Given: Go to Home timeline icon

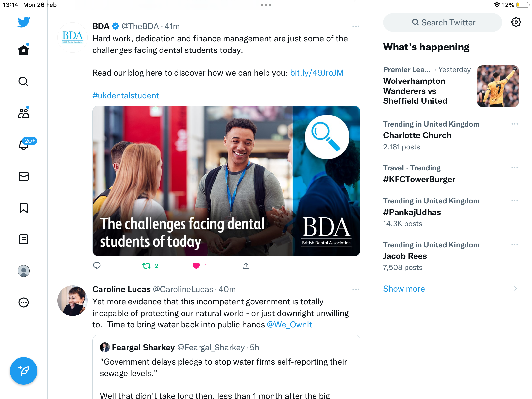Looking at the screenshot, I should coord(24,50).
